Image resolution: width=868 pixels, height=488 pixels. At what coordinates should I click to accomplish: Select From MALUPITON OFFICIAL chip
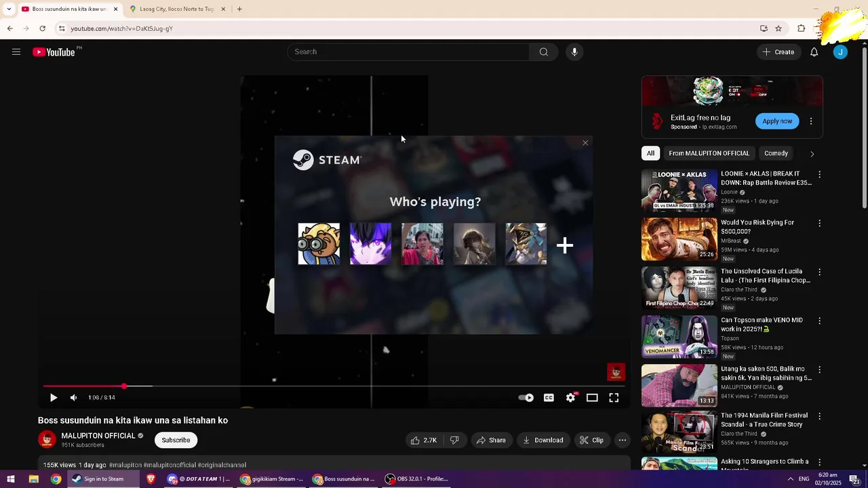point(709,153)
